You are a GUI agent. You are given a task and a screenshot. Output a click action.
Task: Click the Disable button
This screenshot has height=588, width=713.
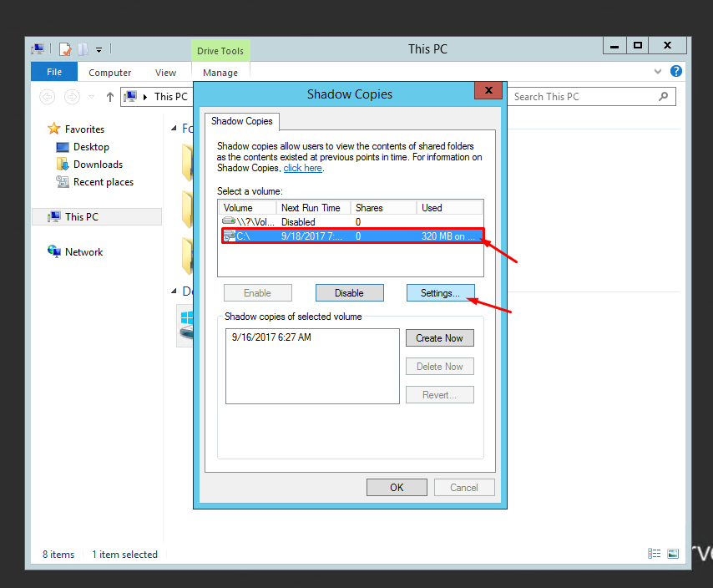click(x=349, y=293)
